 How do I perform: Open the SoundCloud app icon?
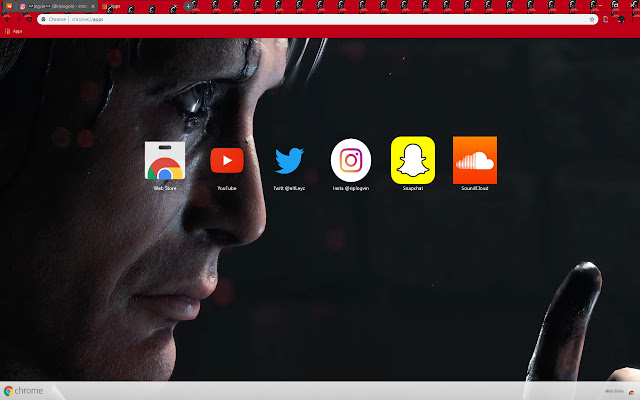[475, 160]
